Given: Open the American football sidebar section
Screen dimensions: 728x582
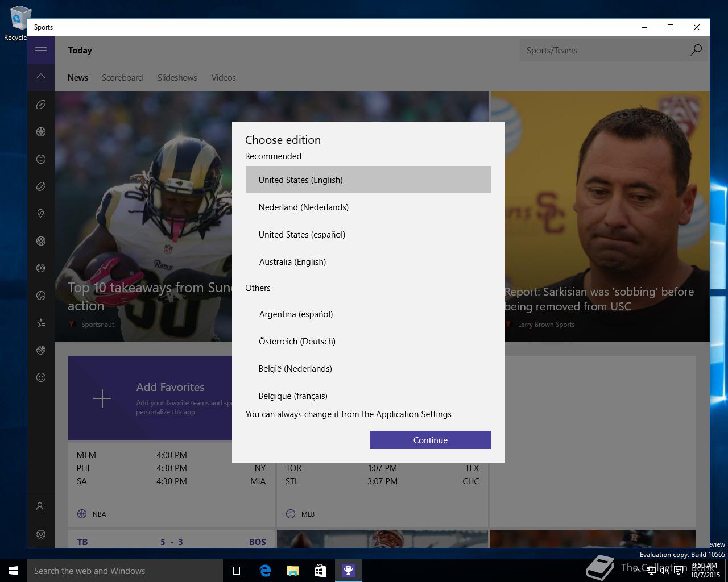Looking at the screenshot, I should (41, 105).
